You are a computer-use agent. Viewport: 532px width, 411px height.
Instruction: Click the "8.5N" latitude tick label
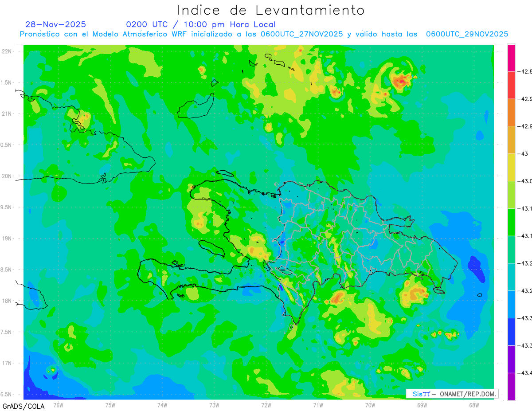(x=6, y=270)
